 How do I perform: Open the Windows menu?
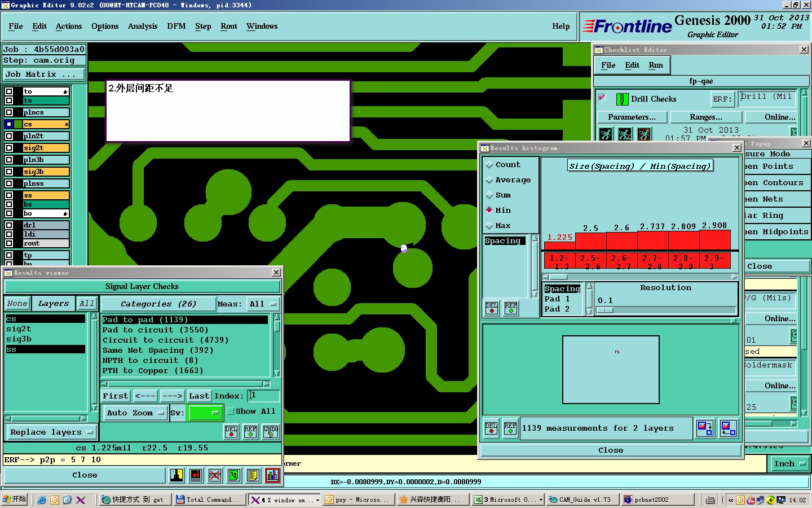coord(262,27)
